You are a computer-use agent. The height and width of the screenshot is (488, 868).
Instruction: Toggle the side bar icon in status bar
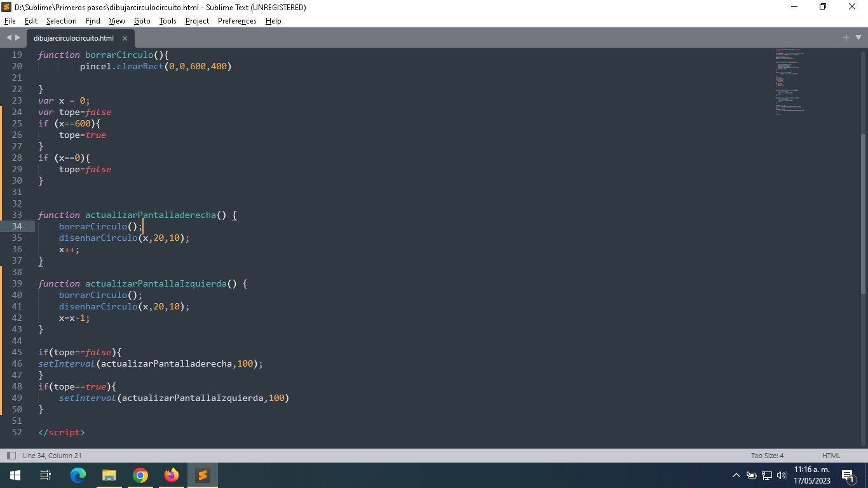click(11, 456)
